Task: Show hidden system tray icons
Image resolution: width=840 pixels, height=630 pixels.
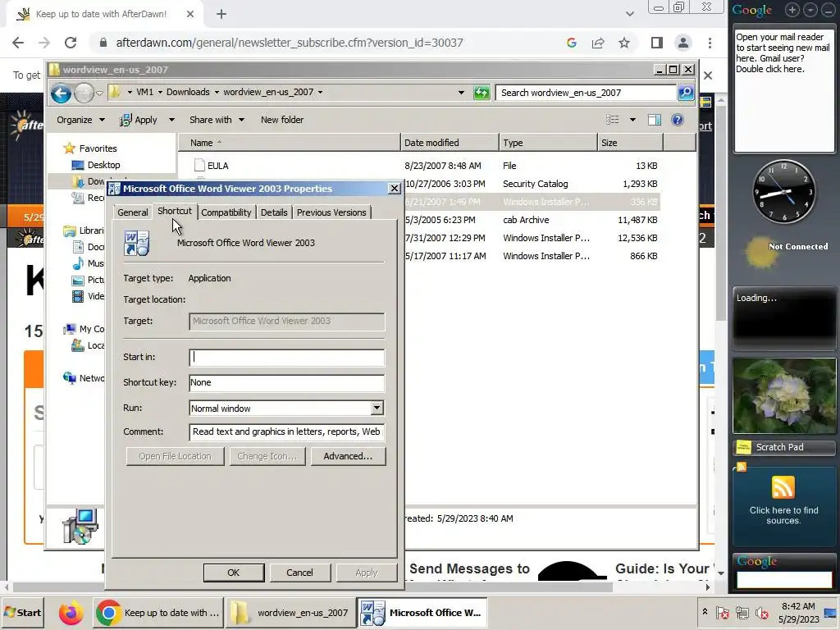Action: (705, 612)
